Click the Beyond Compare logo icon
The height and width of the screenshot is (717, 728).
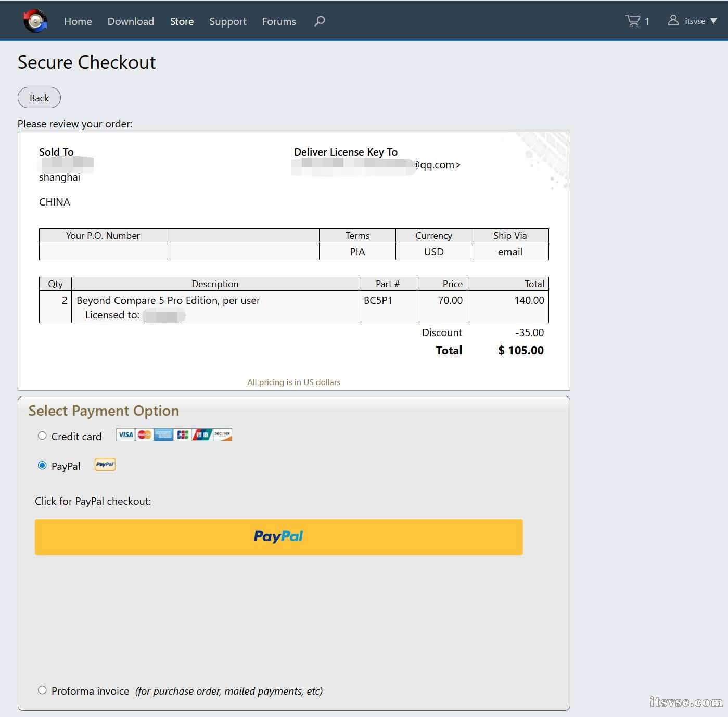[35, 21]
